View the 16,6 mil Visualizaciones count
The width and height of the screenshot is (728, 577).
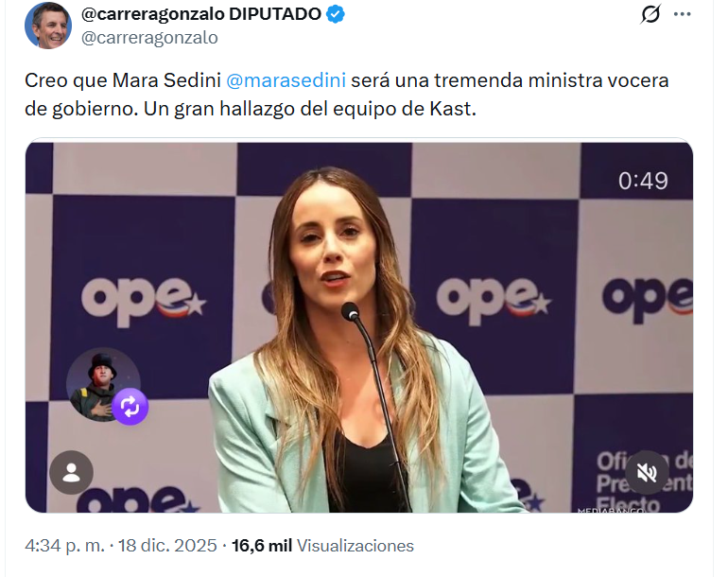[x=322, y=546]
